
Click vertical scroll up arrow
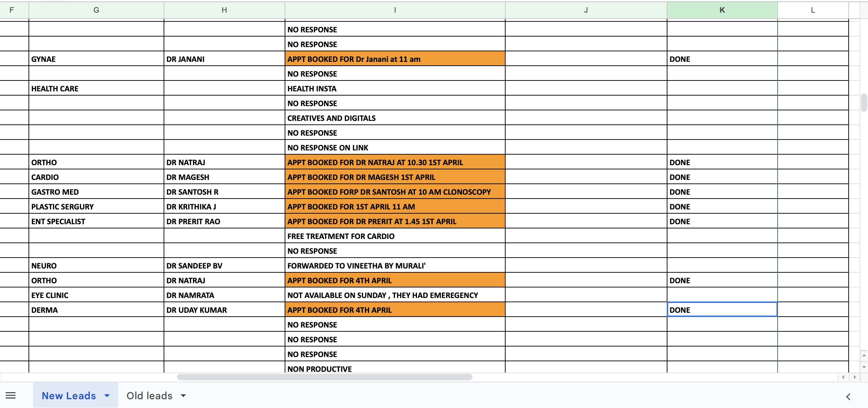[864, 355]
